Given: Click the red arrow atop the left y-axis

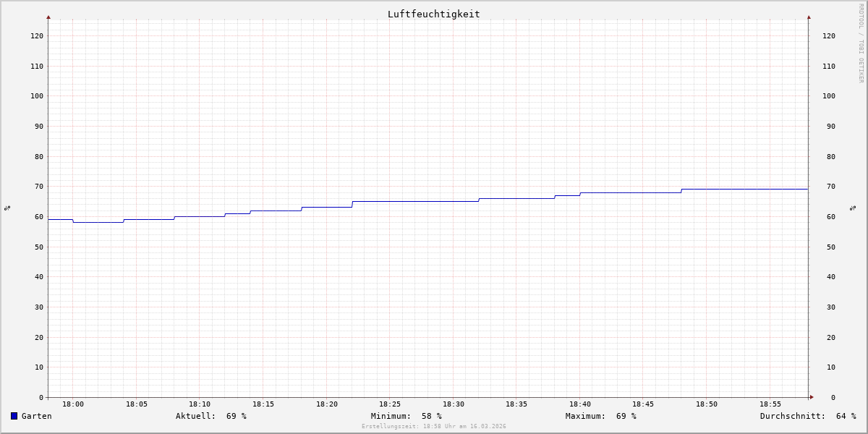Looking at the screenshot, I should click(48, 17).
